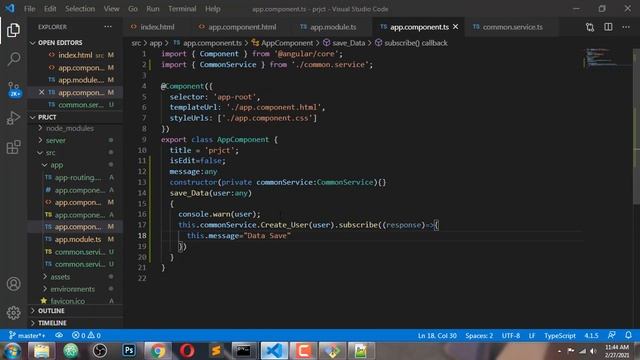Click the master branch indicator in status bar
This screenshot has width=640, height=360.
27,336
